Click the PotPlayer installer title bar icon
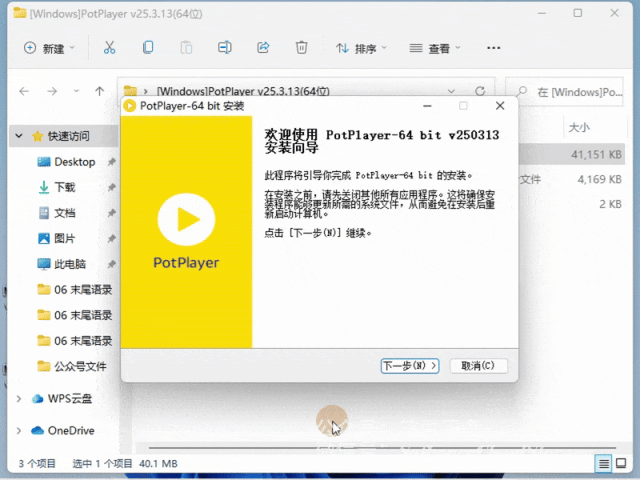Image resolution: width=640 pixels, height=480 pixels. pyautogui.click(x=129, y=106)
